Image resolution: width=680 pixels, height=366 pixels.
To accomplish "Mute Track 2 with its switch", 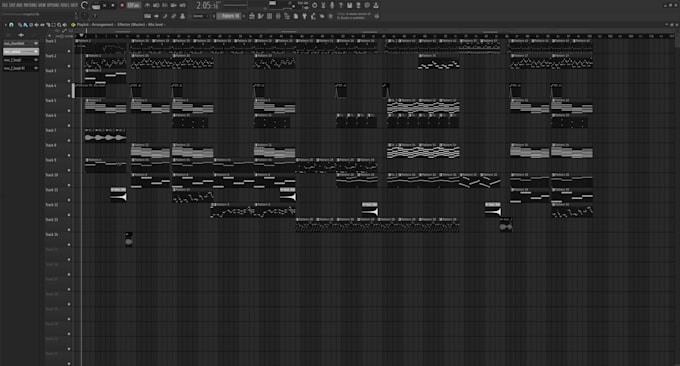I will (69, 66).
